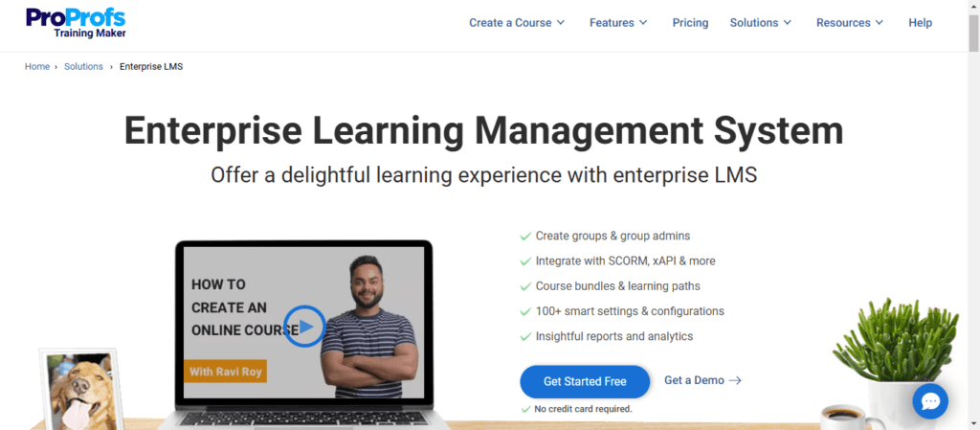Viewport: 980px width, 430px height.
Task: Click the checkmark beside No credit card required
Action: click(525, 409)
